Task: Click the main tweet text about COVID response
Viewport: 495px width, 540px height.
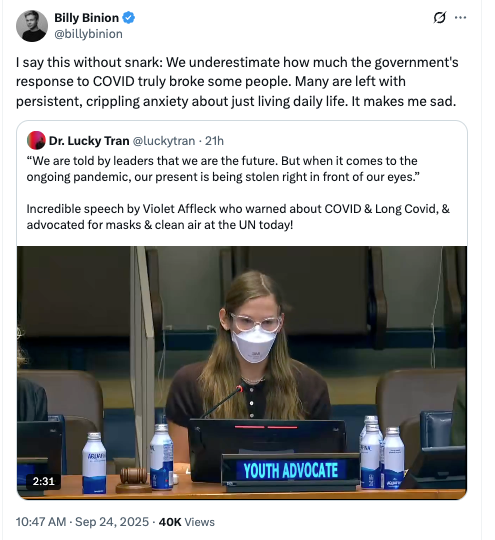Action: click(x=237, y=82)
